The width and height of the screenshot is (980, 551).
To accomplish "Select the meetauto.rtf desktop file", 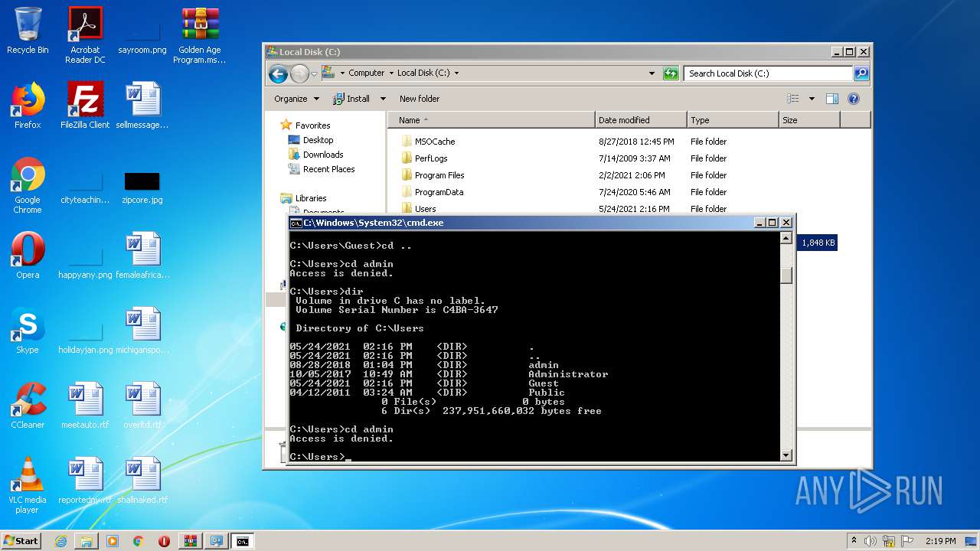I will pos(85,406).
